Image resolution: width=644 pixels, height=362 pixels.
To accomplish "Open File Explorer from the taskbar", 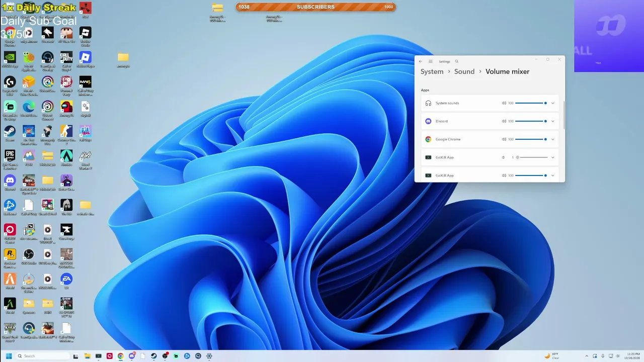I will (88, 356).
